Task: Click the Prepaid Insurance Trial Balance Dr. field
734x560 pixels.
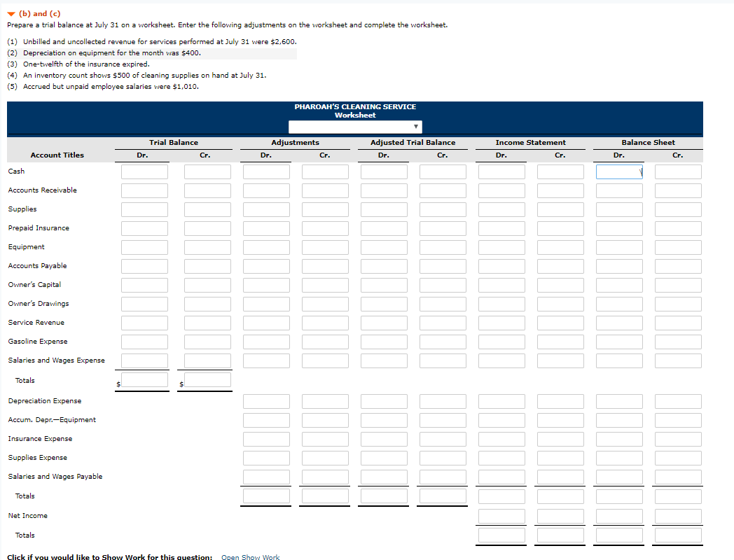Action: pos(144,227)
